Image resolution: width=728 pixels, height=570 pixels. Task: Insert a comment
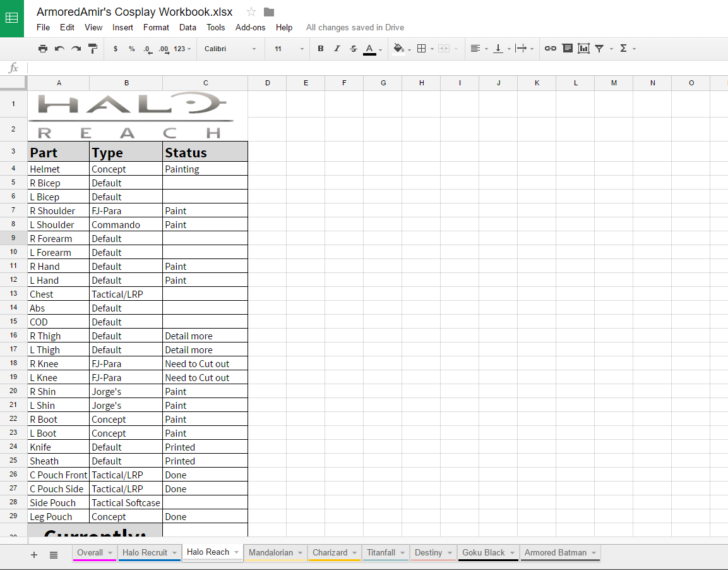pyautogui.click(x=568, y=48)
